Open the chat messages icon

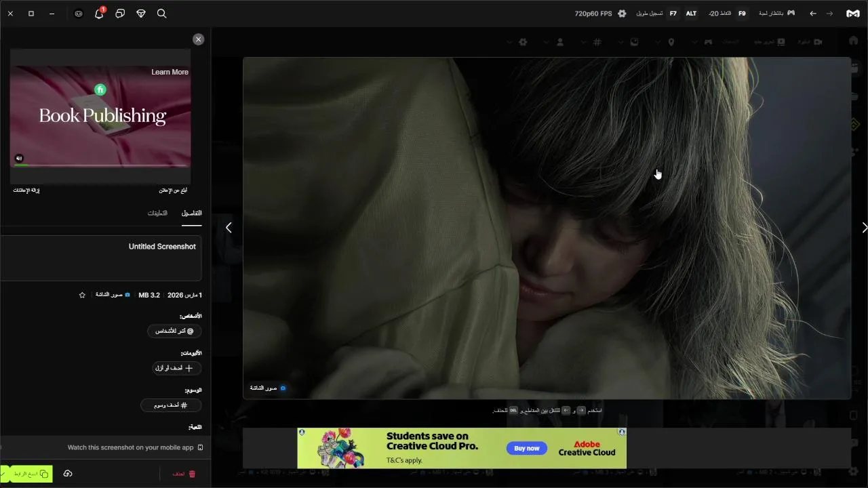click(120, 14)
